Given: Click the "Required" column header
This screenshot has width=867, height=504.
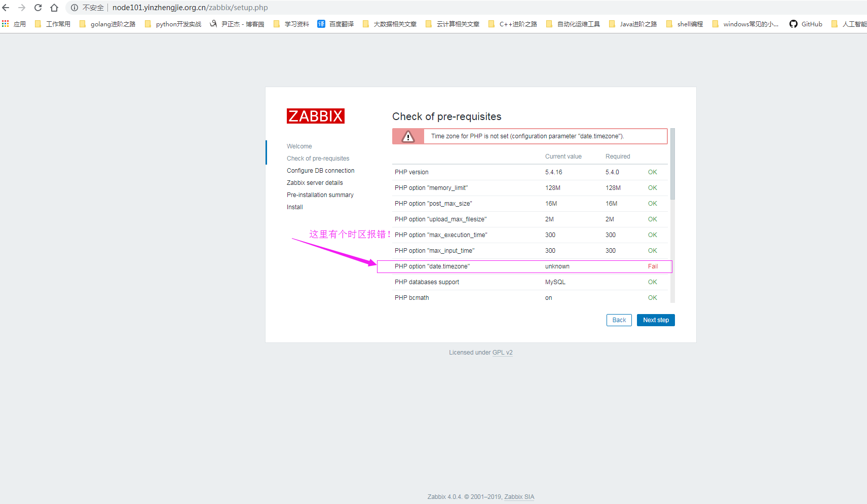Looking at the screenshot, I should tap(618, 157).
